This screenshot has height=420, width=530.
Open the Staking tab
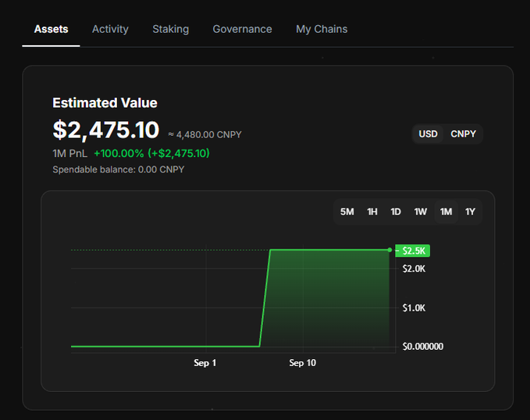pos(171,30)
